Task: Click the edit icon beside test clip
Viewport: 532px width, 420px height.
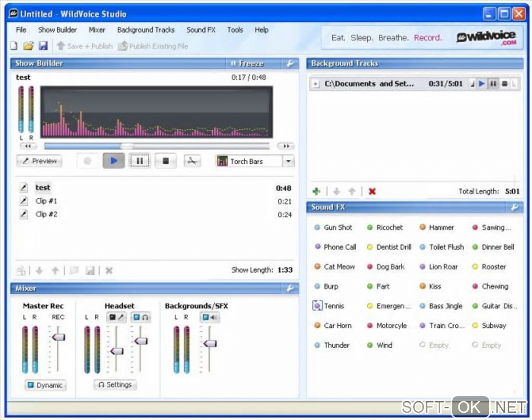Action: 23,188
